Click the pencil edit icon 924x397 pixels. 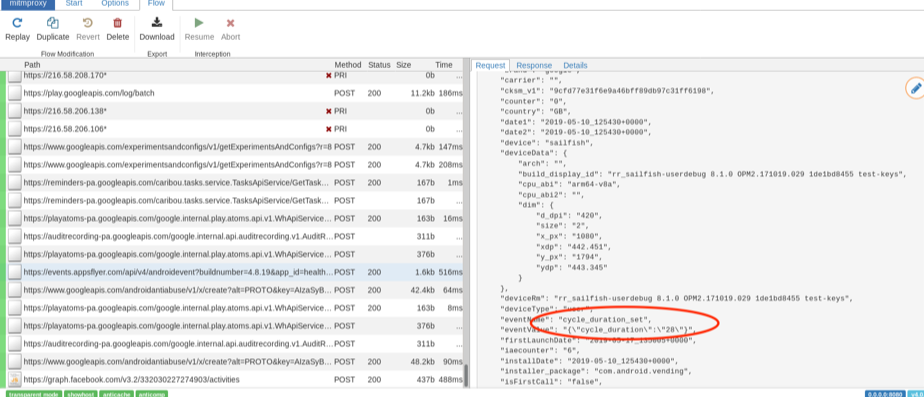(915, 88)
